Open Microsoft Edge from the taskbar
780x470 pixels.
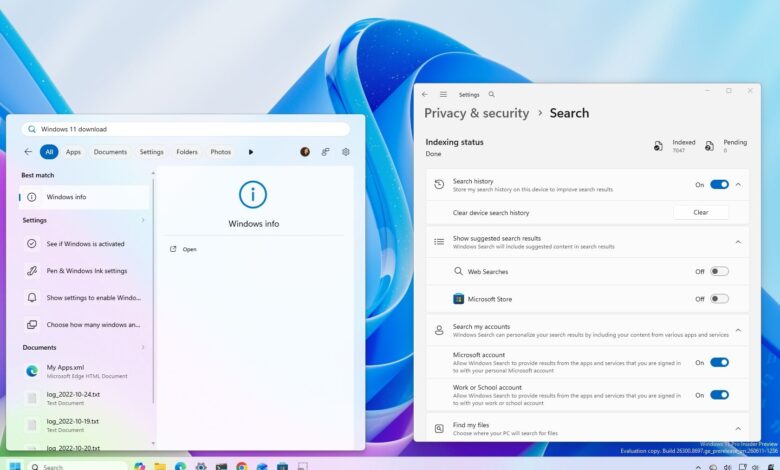pyautogui.click(x=180, y=467)
